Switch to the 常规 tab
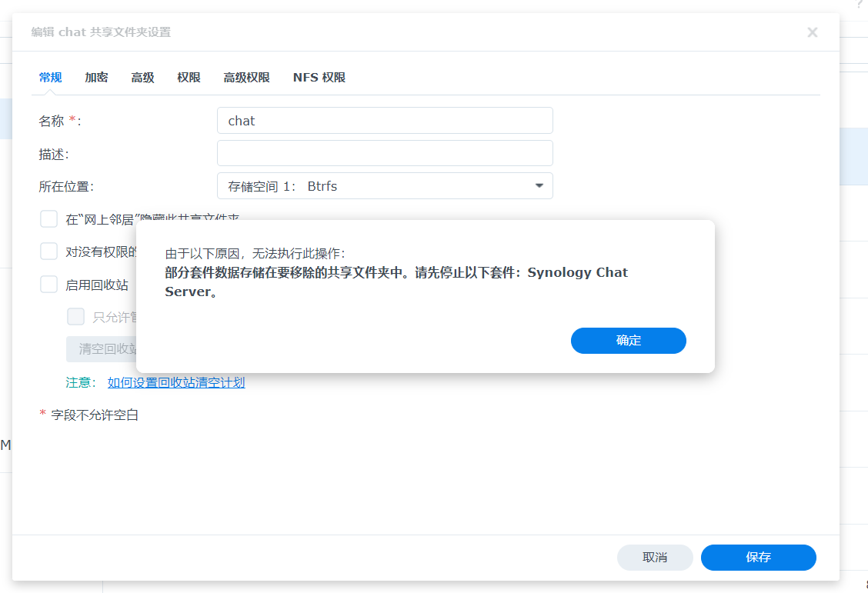Screen dimensions: 868x593 pyautogui.click(x=50, y=78)
